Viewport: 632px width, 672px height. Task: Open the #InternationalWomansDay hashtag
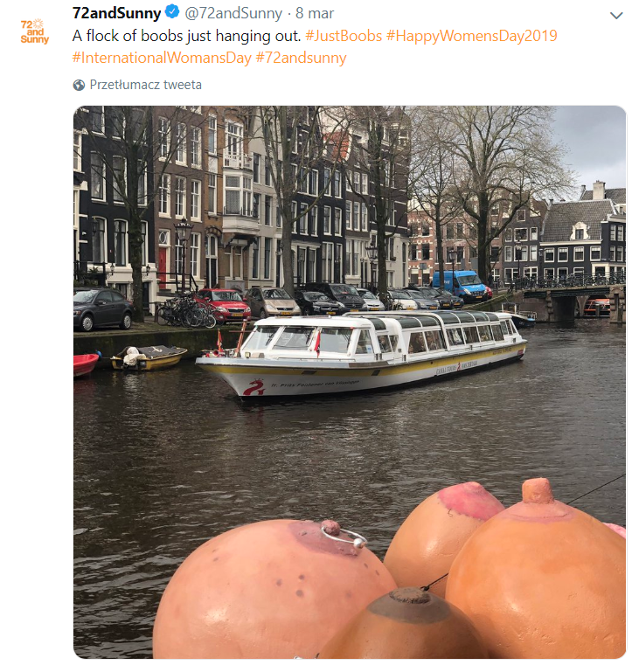click(162, 58)
